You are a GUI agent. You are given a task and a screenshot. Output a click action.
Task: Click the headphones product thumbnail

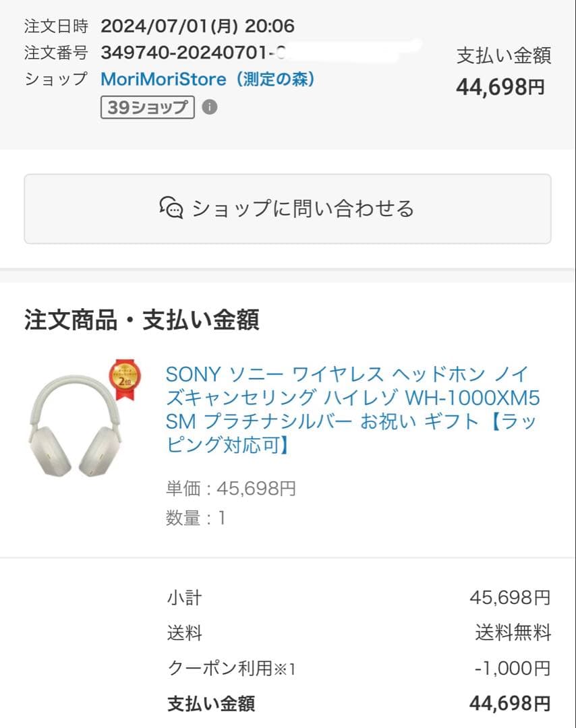[x=78, y=425]
